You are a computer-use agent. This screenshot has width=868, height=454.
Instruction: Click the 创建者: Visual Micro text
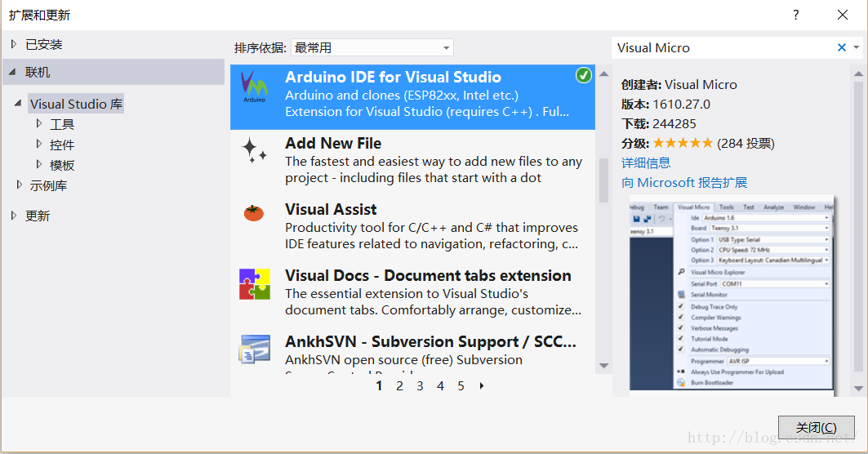click(x=679, y=85)
